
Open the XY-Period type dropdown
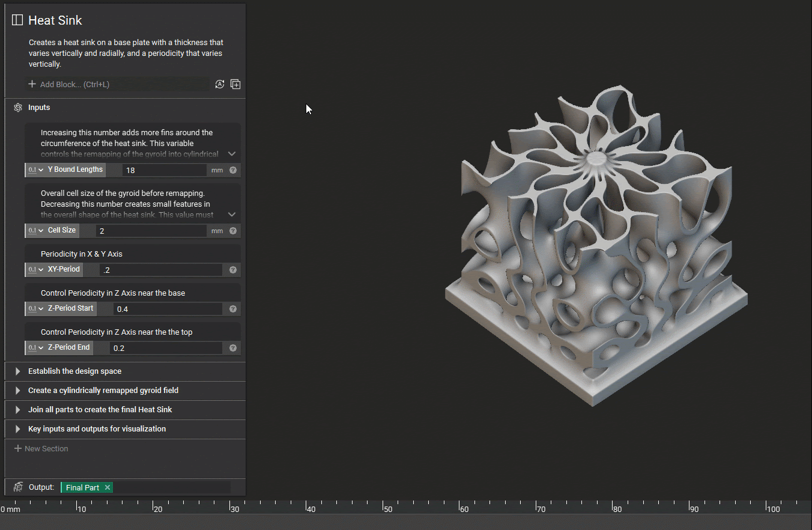36,270
